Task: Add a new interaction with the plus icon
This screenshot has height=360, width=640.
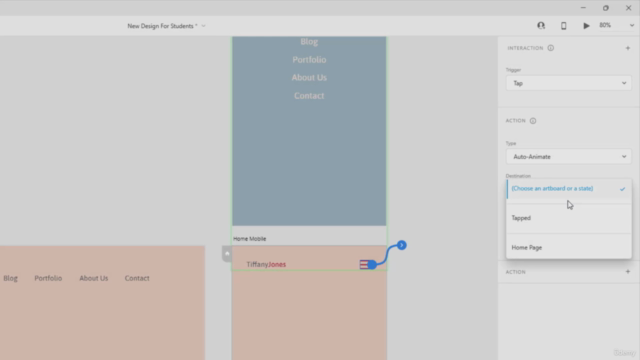Action: [x=628, y=48]
